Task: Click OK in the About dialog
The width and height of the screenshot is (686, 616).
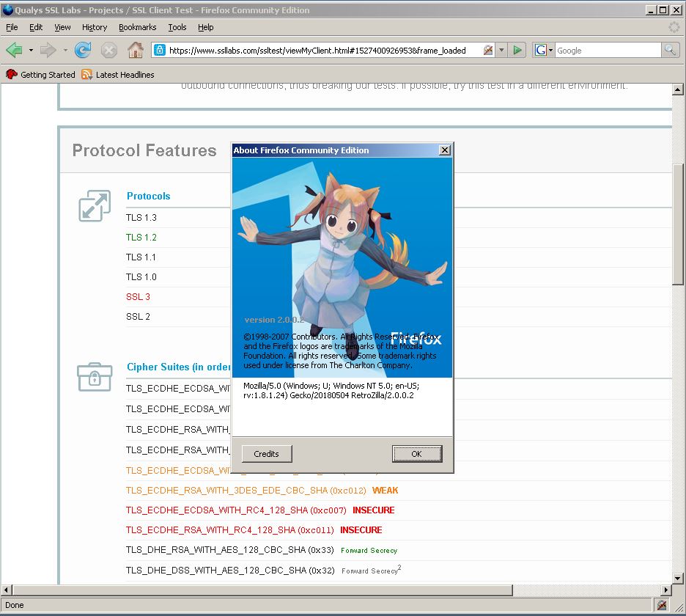Action: point(416,454)
